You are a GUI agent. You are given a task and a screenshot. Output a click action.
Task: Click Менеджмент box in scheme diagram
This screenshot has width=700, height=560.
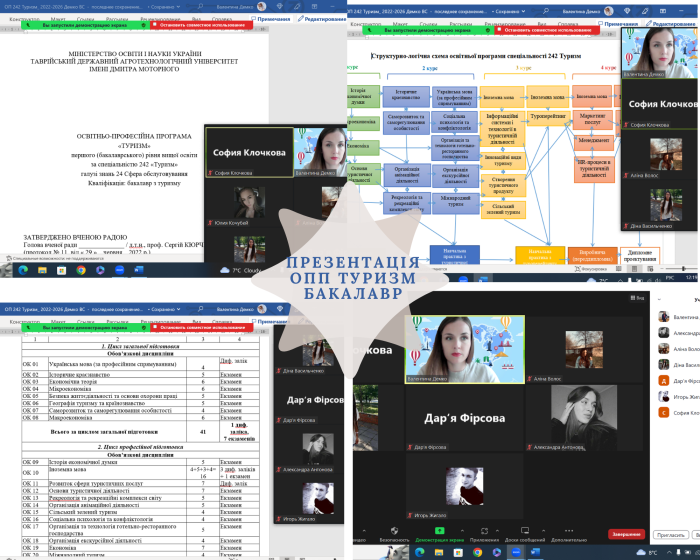click(594, 142)
